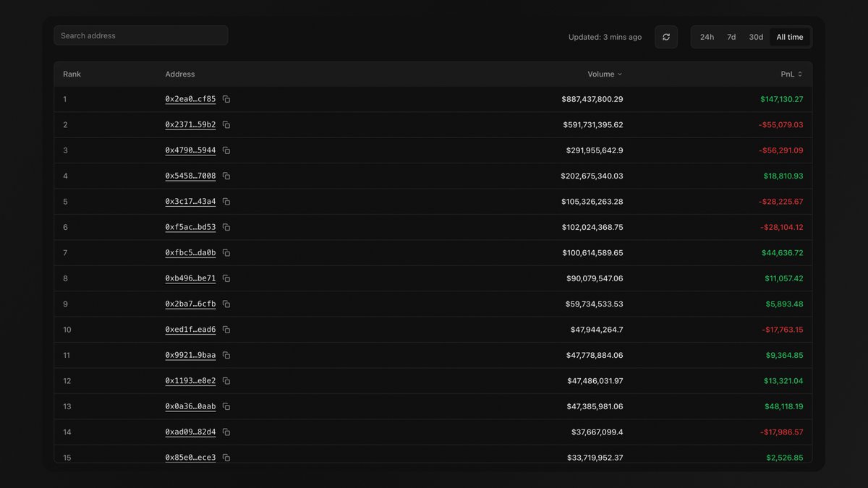Copy address 0xf5ac…bd53

pyautogui.click(x=225, y=226)
